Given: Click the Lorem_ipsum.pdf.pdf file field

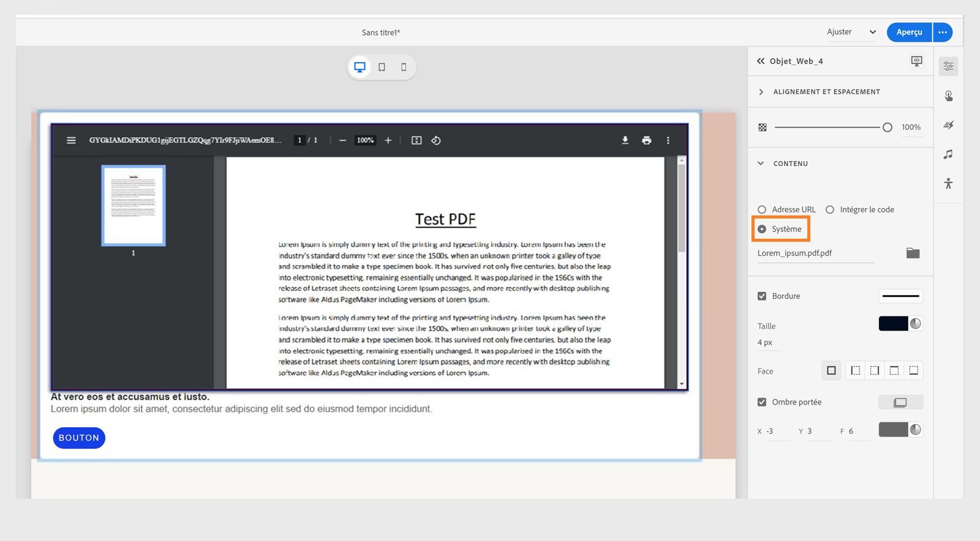Looking at the screenshot, I should [x=815, y=253].
